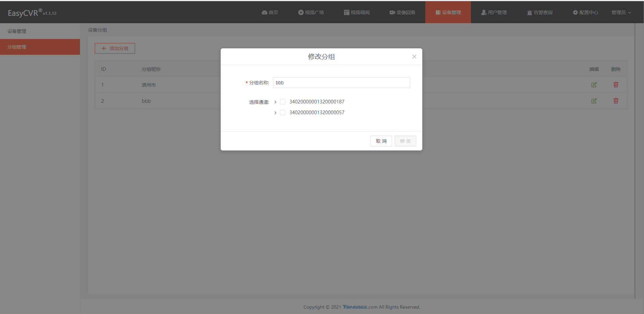Switch to 用户管理 top tab

coord(494,12)
